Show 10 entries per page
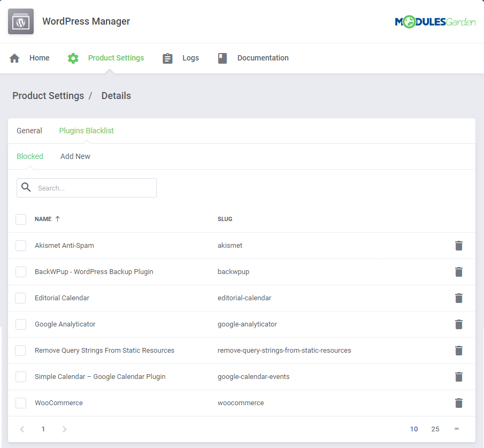This screenshot has width=484, height=448. coord(414,429)
